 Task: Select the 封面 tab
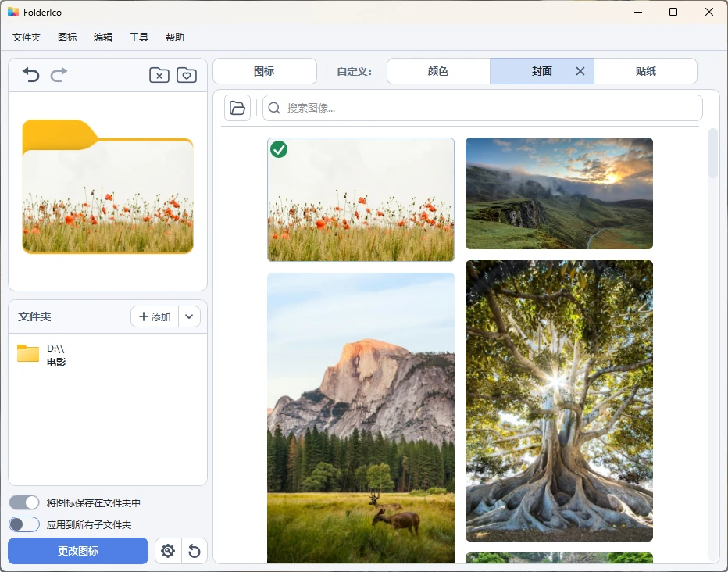tap(542, 71)
